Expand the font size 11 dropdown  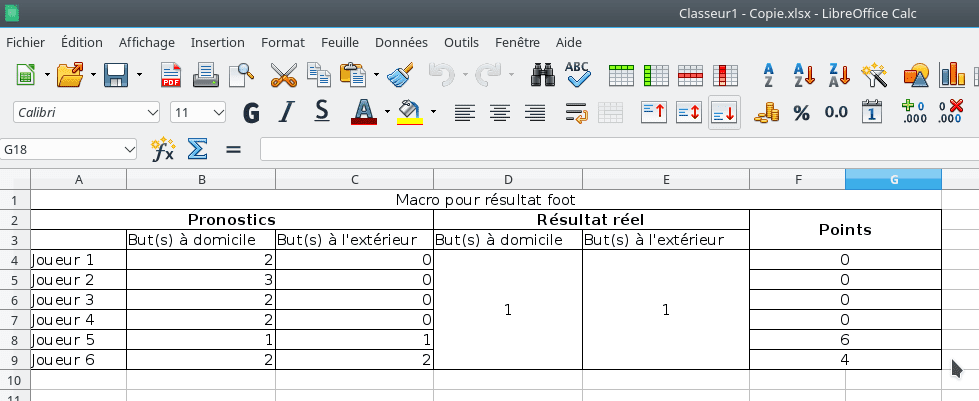pos(218,112)
